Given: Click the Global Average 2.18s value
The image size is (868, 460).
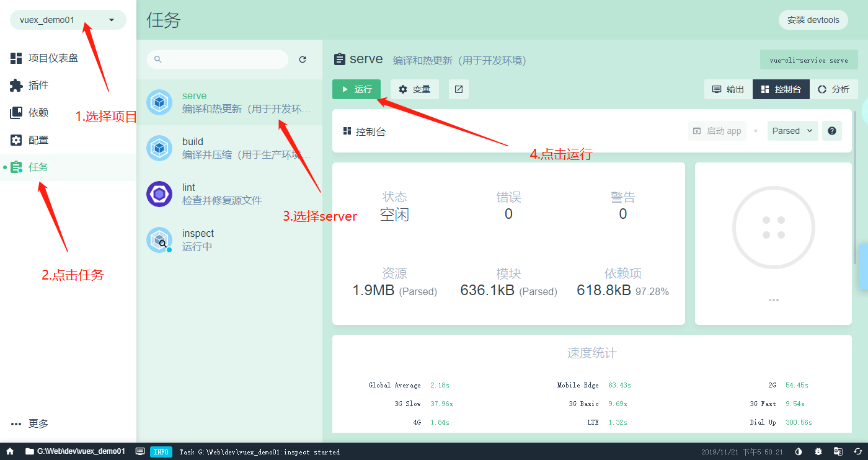Looking at the screenshot, I should click(x=440, y=385).
